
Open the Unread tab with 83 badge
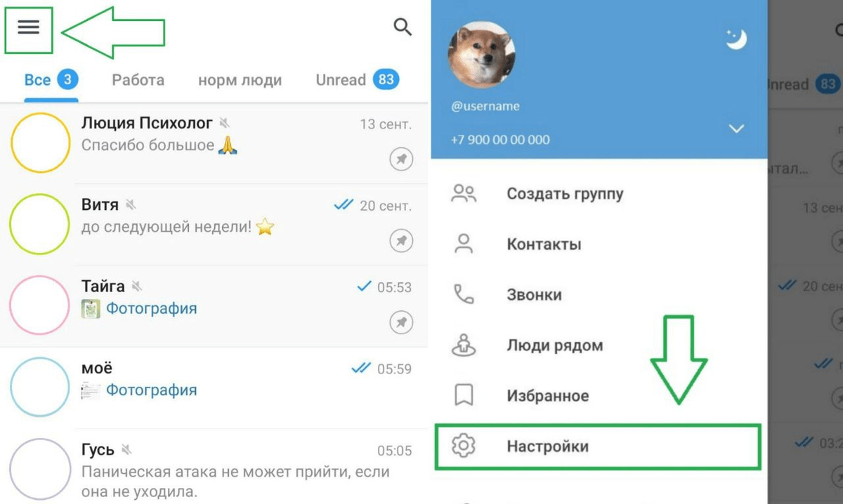point(358,79)
